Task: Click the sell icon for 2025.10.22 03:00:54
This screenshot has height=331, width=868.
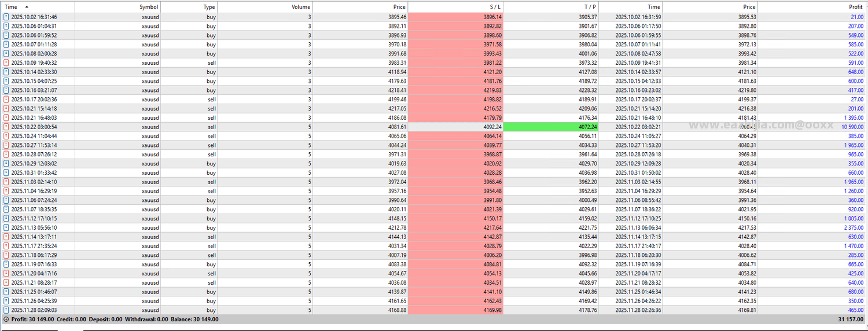Action: coord(6,127)
